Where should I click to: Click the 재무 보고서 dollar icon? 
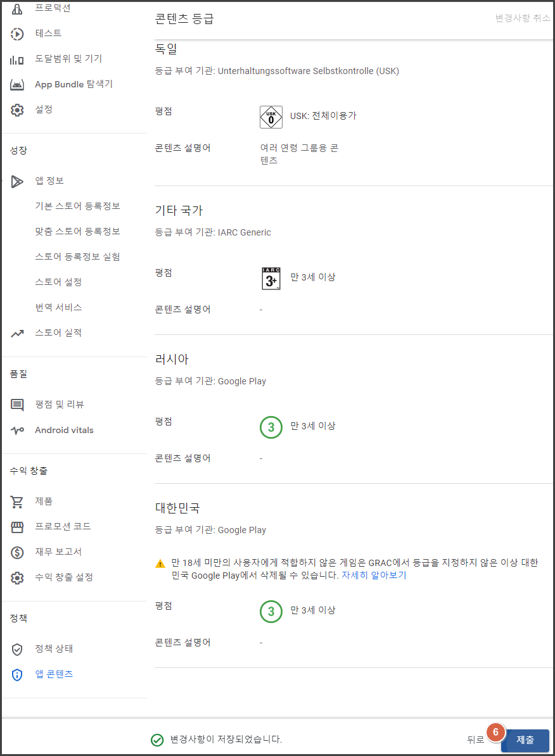coord(17,552)
